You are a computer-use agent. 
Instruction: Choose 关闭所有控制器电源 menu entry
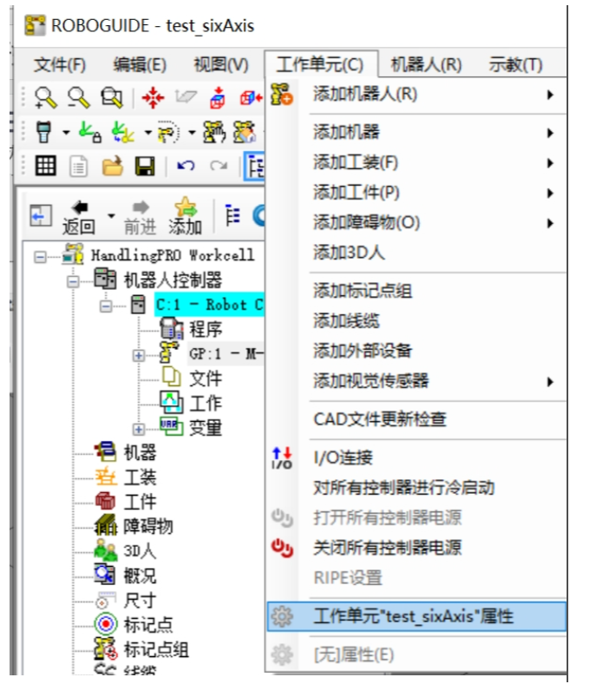pos(416,548)
